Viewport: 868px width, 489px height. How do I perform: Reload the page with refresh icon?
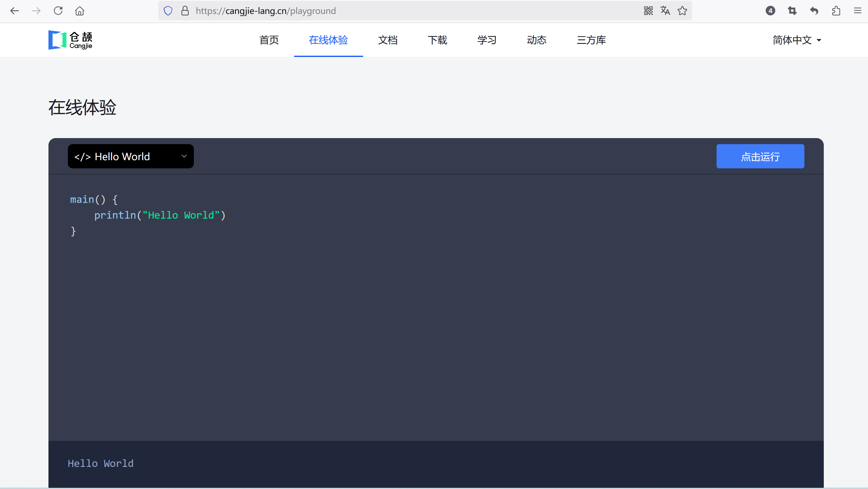[x=58, y=11]
